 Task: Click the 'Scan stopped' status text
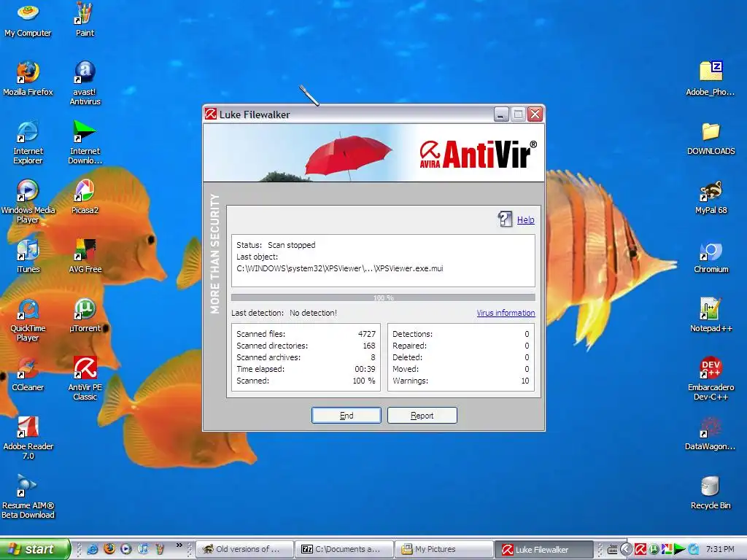click(x=292, y=245)
